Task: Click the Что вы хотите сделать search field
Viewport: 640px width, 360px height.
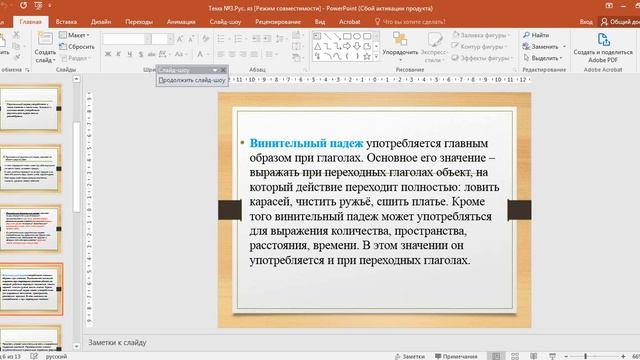Action: (409, 22)
